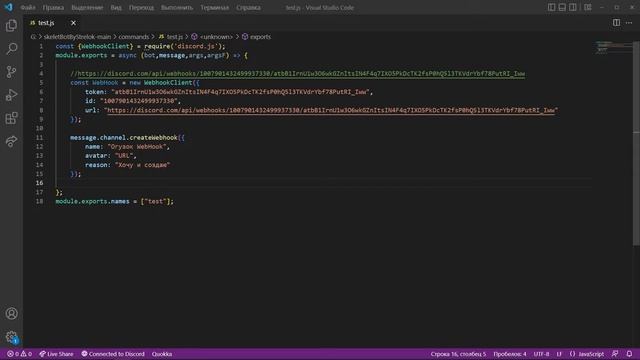
Task: Open the Customize Layout icon
Action: tap(588, 7)
